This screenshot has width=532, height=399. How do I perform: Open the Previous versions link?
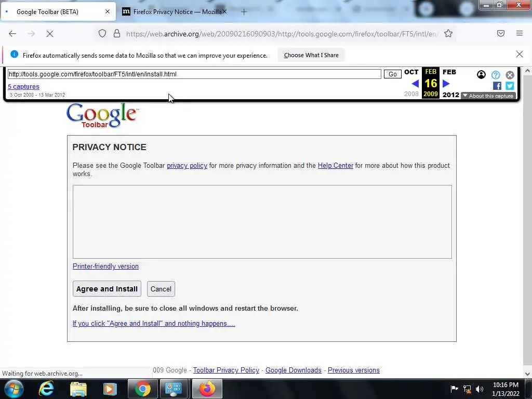tap(353, 370)
